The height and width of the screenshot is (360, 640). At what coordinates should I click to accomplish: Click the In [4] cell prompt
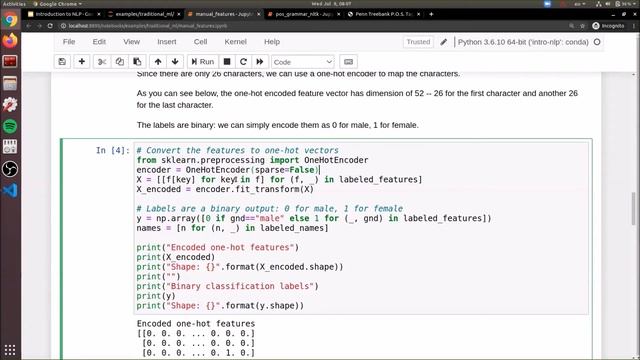pyautogui.click(x=113, y=150)
